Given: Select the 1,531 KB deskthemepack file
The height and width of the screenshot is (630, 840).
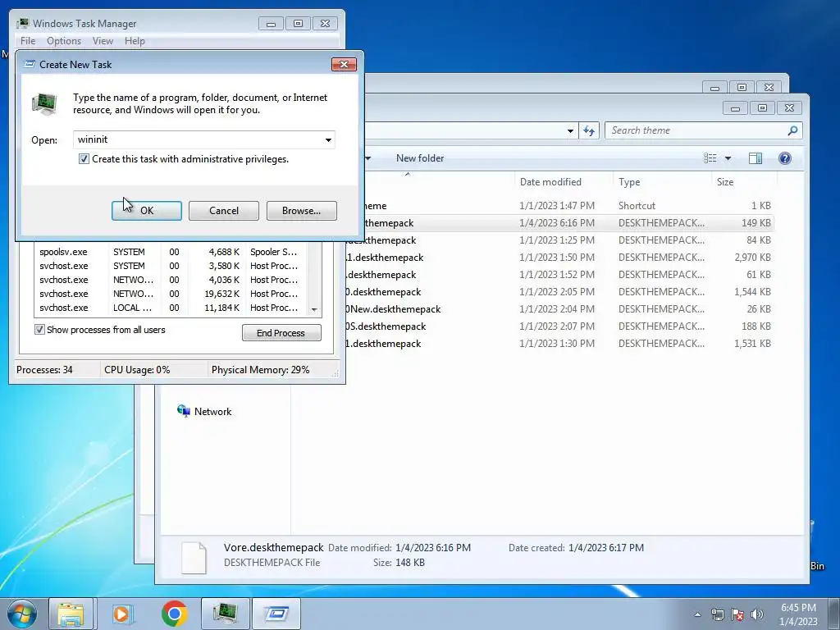Looking at the screenshot, I should [x=559, y=344].
